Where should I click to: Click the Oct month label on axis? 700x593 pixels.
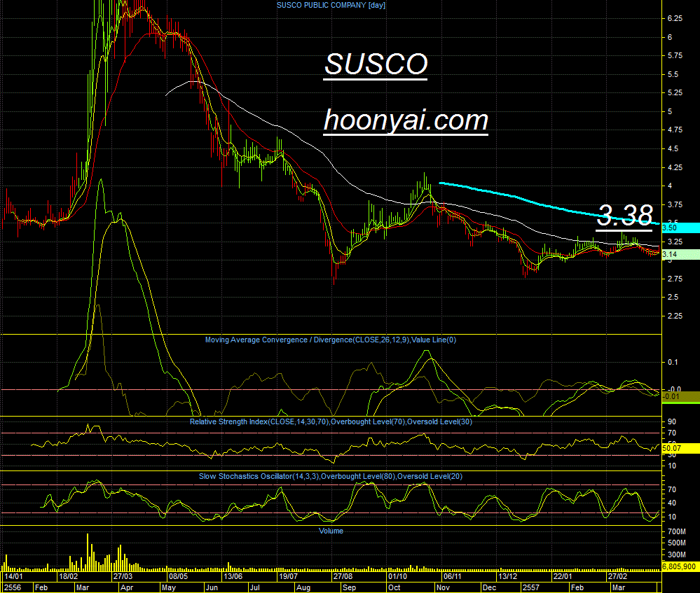click(x=394, y=587)
